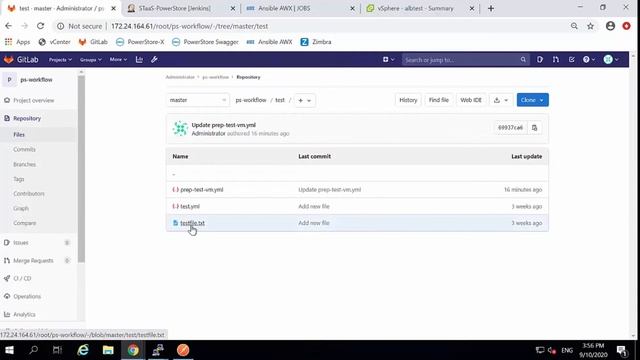The height and width of the screenshot is (360, 640).
Task: Open PowerStore Swagger bookmark
Action: [x=205, y=42]
